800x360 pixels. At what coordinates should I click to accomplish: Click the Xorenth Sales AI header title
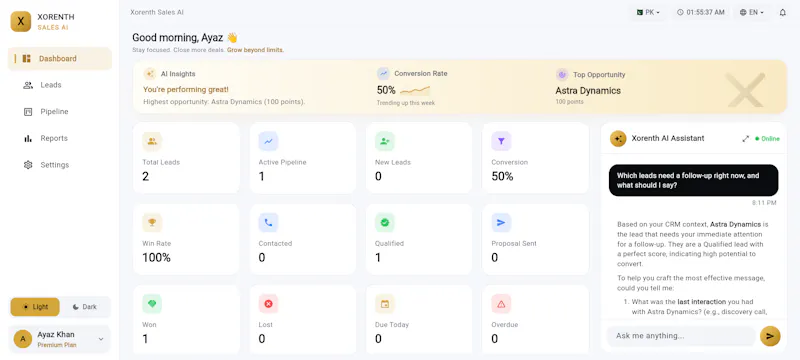(157, 12)
